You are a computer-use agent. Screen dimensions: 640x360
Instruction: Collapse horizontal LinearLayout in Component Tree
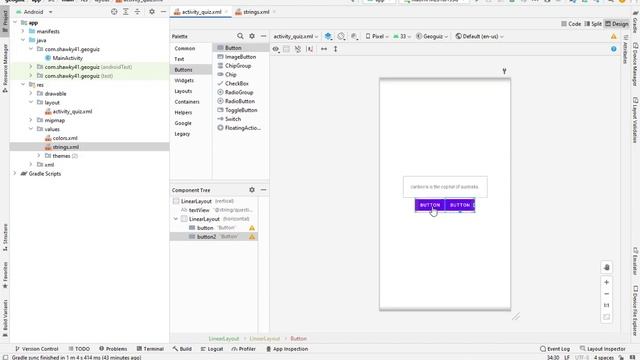click(176, 219)
